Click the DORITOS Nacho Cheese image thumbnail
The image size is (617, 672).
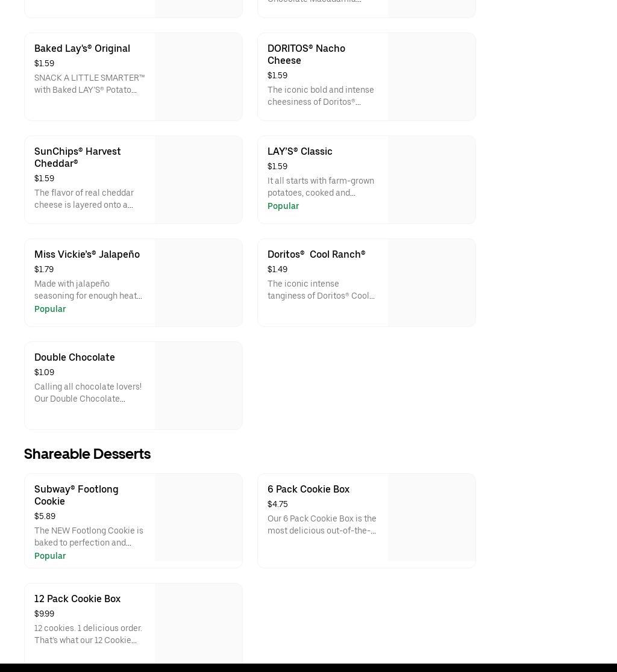coord(431,77)
